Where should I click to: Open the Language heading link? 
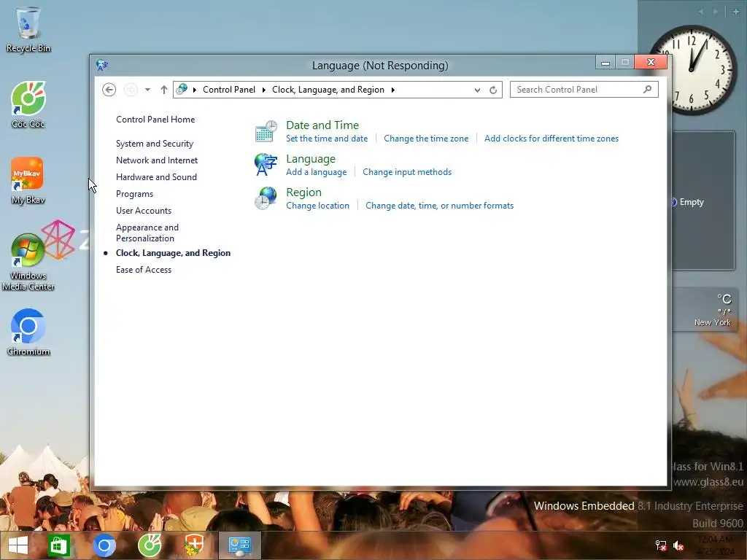point(311,158)
